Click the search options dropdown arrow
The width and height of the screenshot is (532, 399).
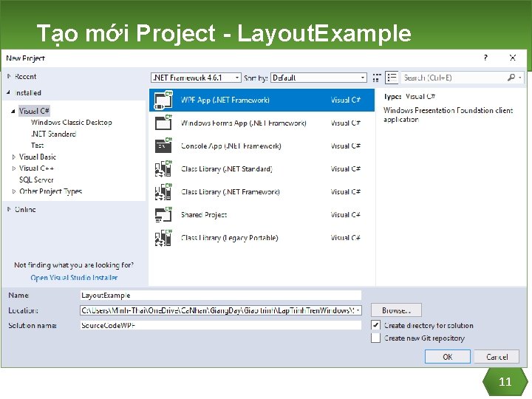[x=519, y=78]
